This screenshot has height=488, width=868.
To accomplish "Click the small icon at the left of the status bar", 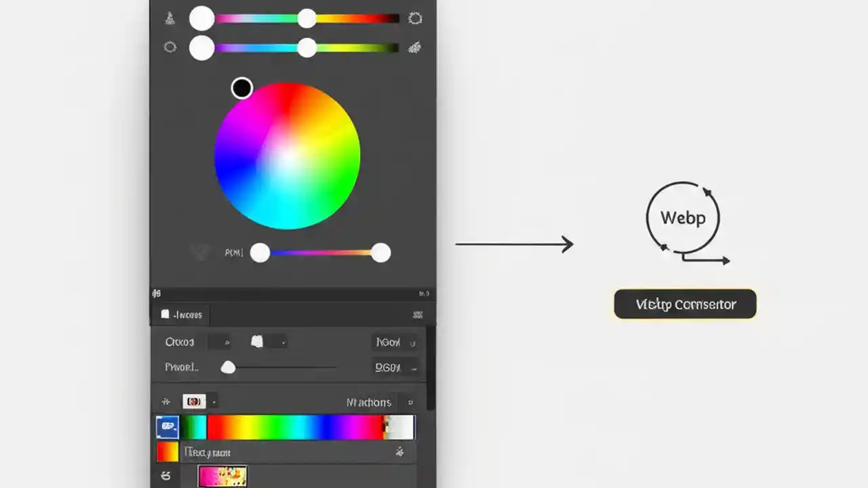I will tap(156, 293).
